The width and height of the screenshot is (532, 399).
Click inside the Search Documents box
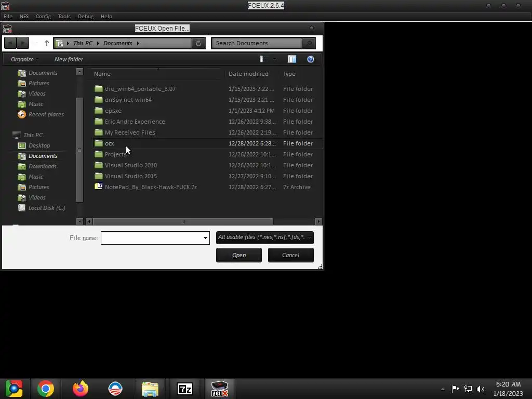click(257, 43)
